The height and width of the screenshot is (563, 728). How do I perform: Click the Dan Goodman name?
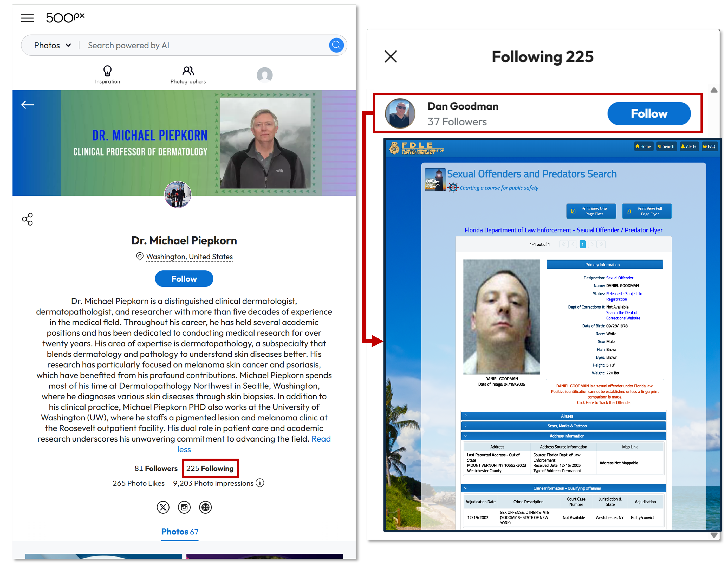[463, 106]
